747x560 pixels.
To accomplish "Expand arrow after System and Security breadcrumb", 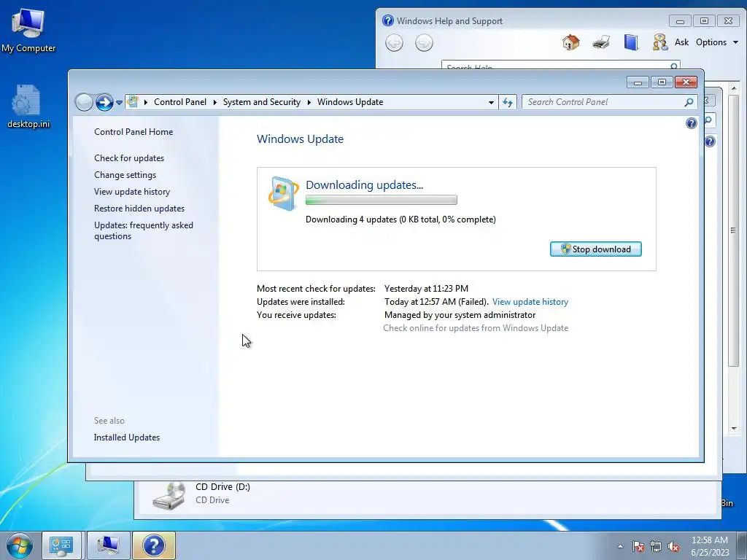I will (309, 102).
